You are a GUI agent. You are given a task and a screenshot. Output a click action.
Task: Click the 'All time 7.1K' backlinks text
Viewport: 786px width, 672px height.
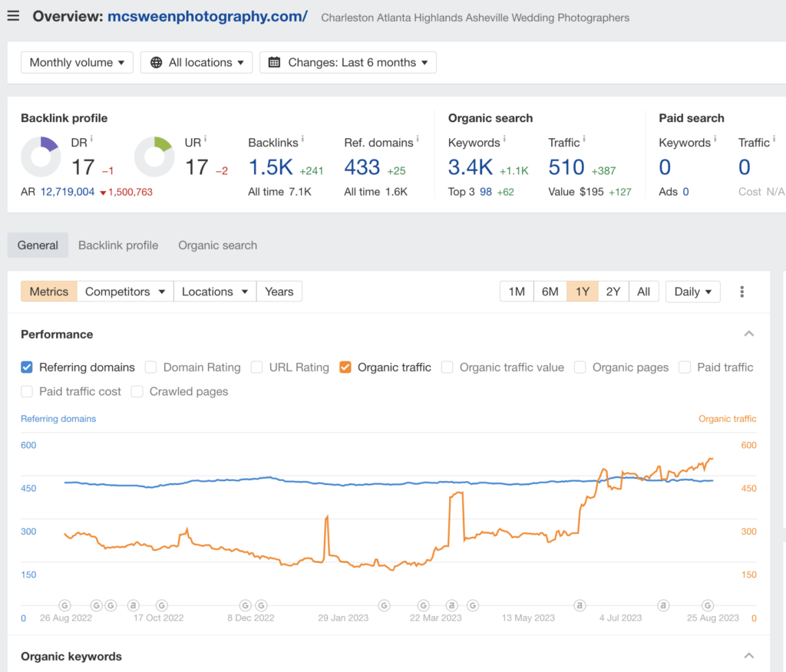pyautogui.click(x=279, y=192)
